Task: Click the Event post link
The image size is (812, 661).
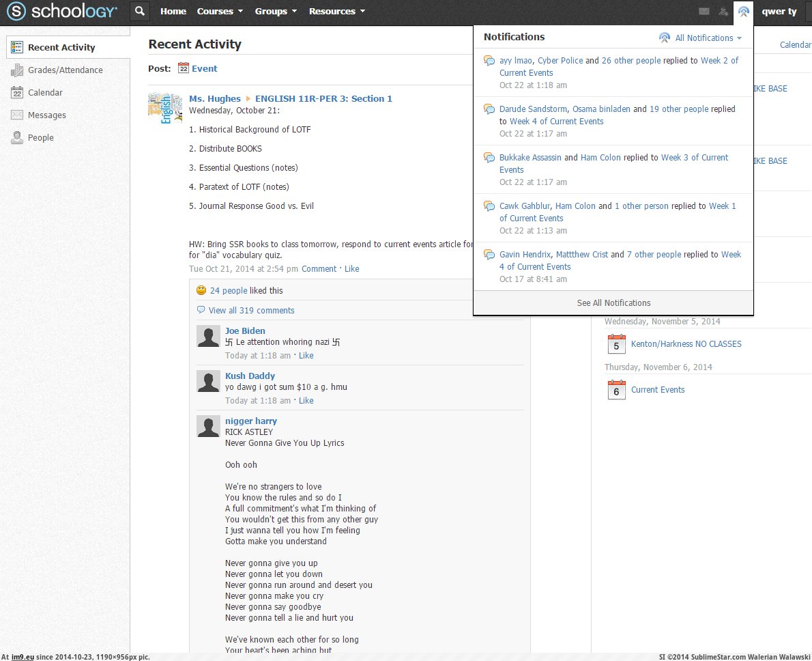Action: coord(204,68)
